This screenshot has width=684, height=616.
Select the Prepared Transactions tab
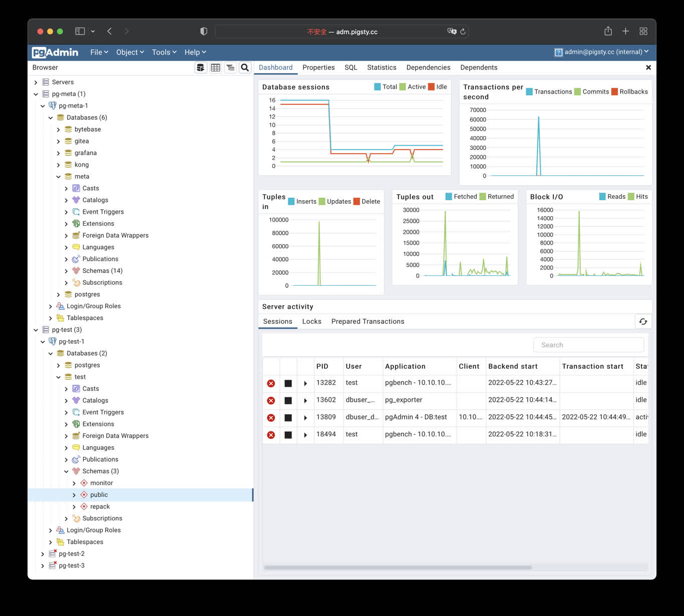(x=368, y=322)
